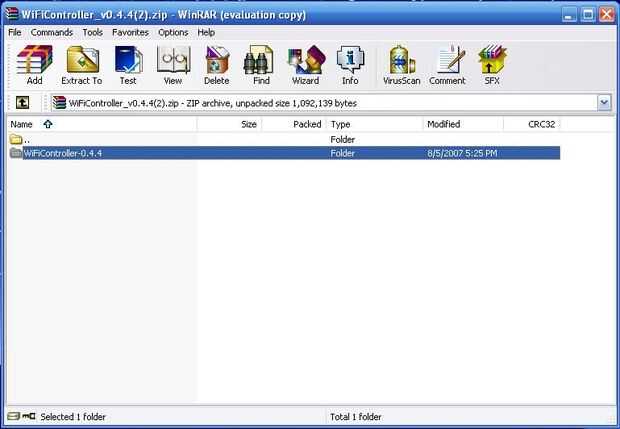Open the Tools menu
This screenshot has height=429, width=620.
[93, 32]
